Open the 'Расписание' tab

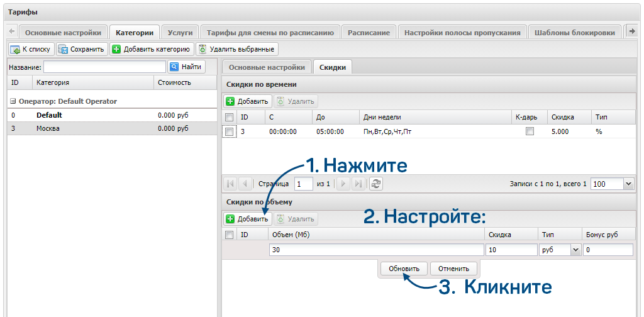369,33
